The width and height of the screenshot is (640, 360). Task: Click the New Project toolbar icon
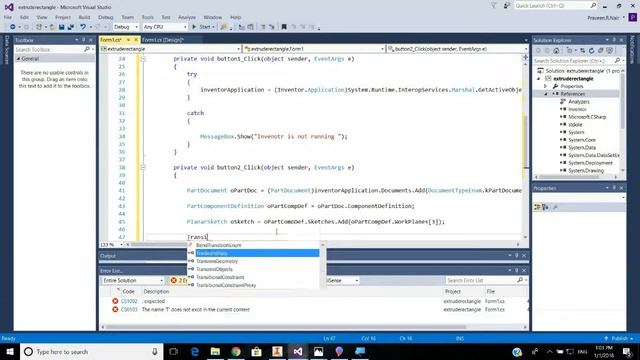pyautogui.click(x=39, y=27)
